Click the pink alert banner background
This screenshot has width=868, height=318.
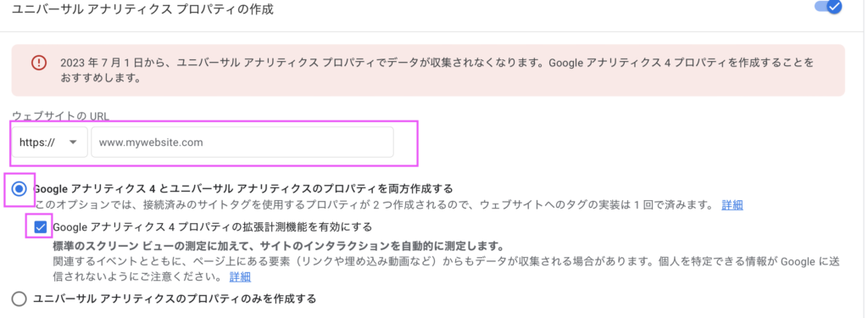pos(428,70)
